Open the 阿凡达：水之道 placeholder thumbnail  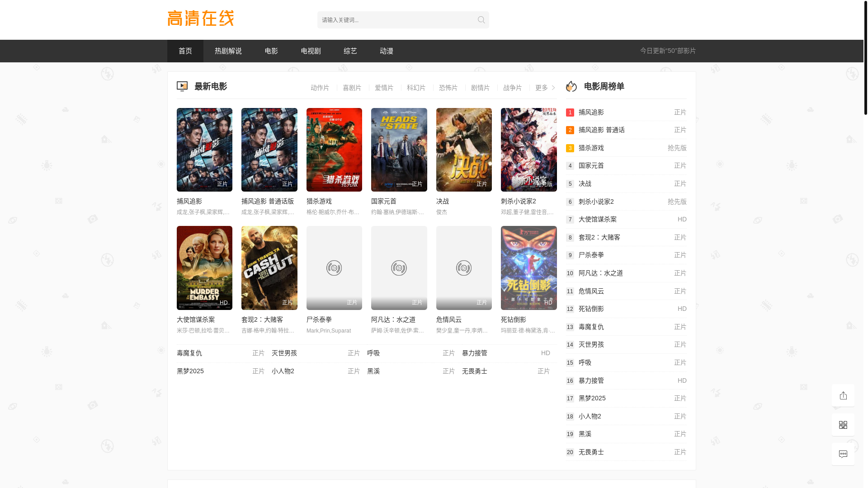[399, 268]
